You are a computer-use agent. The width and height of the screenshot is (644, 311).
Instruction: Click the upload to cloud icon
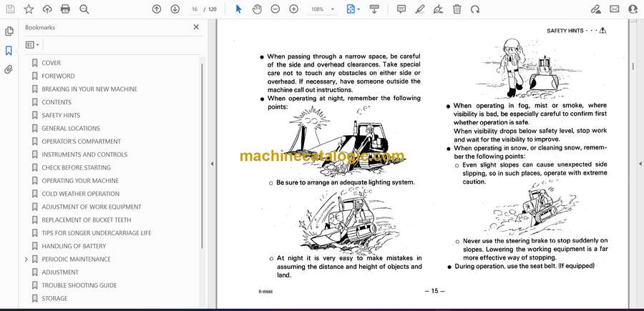[x=47, y=9]
